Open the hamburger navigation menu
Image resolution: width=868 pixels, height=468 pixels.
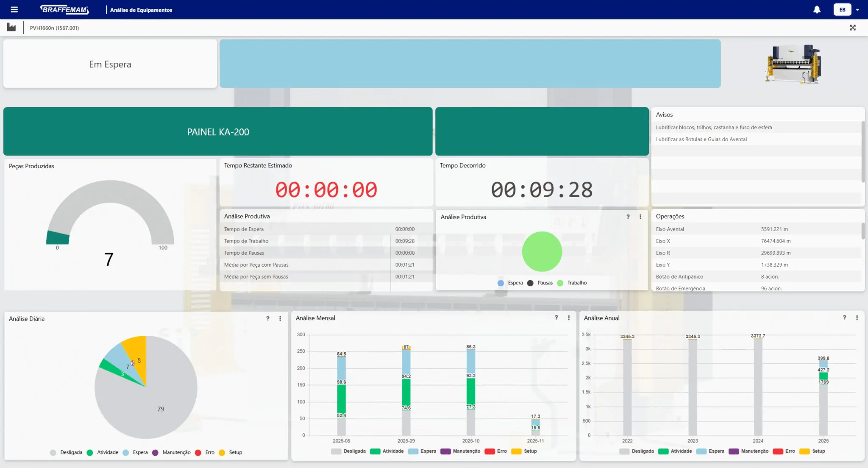point(14,9)
